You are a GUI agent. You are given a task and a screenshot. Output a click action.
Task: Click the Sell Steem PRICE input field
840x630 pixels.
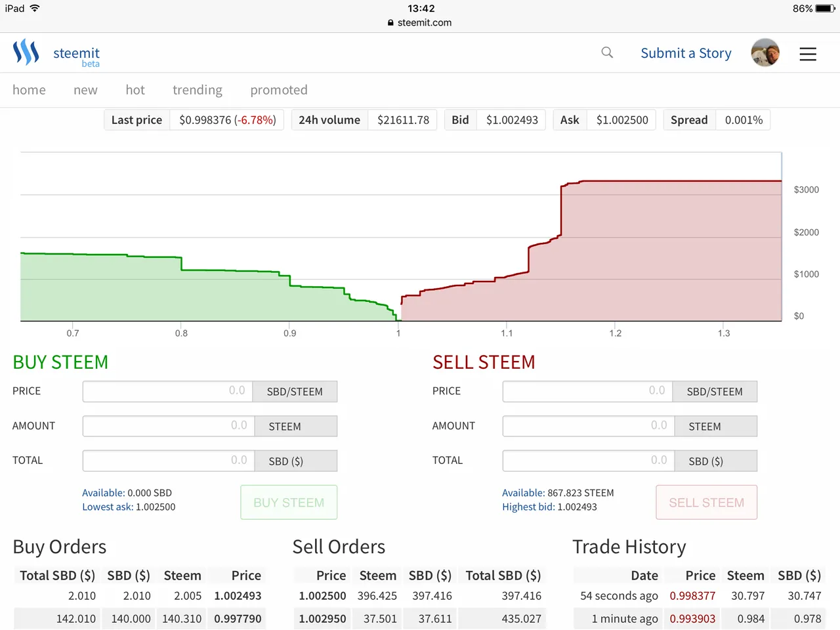(x=588, y=391)
